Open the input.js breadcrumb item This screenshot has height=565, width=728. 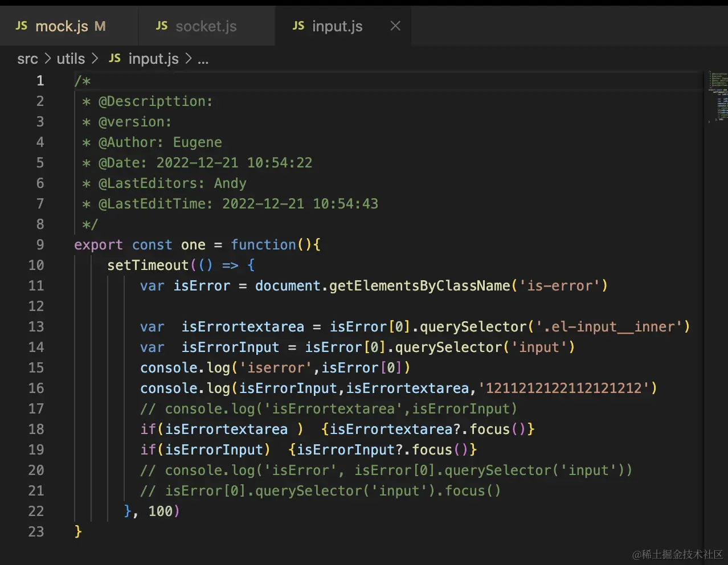pyautogui.click(x=153, y=59)
